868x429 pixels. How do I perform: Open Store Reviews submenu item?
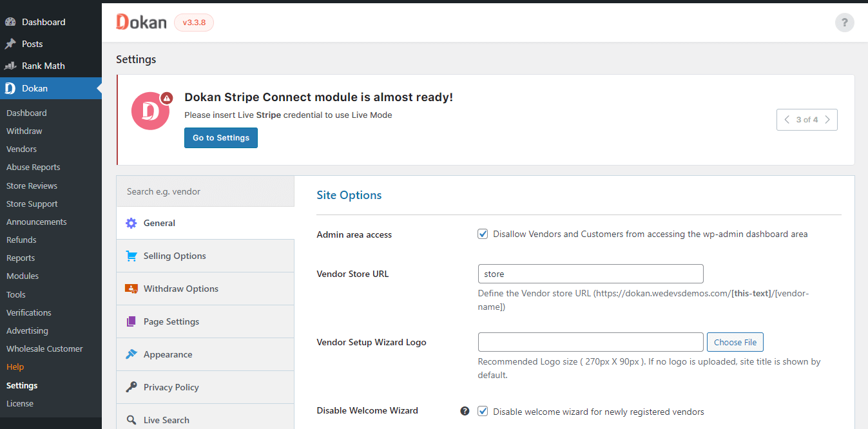pos(32,186)
